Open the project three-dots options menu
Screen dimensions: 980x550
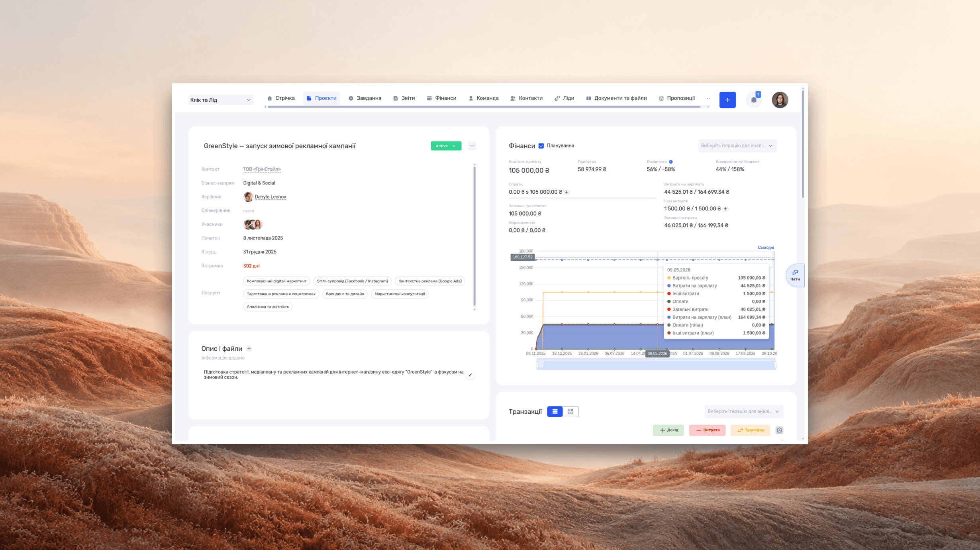472,146
